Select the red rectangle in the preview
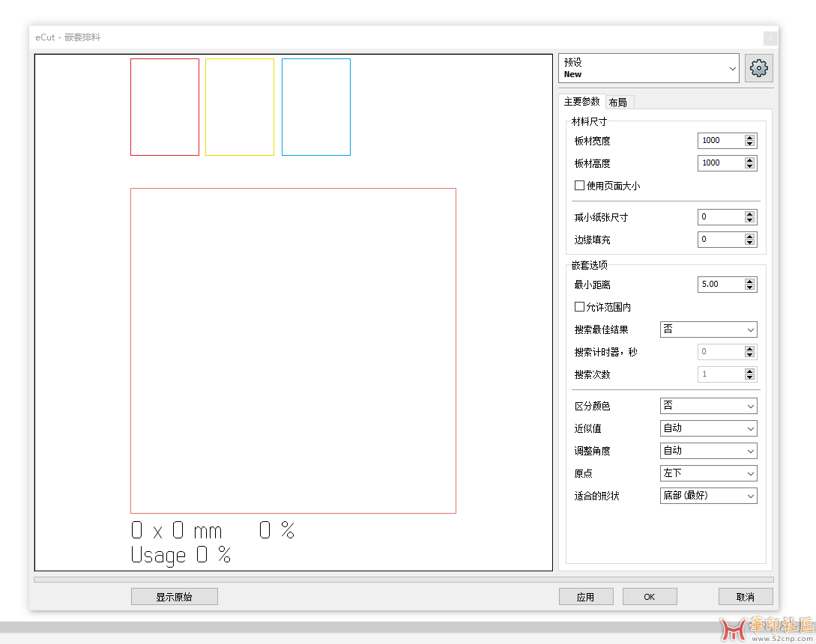Screen dimensions: 816x644 point(164,106)
